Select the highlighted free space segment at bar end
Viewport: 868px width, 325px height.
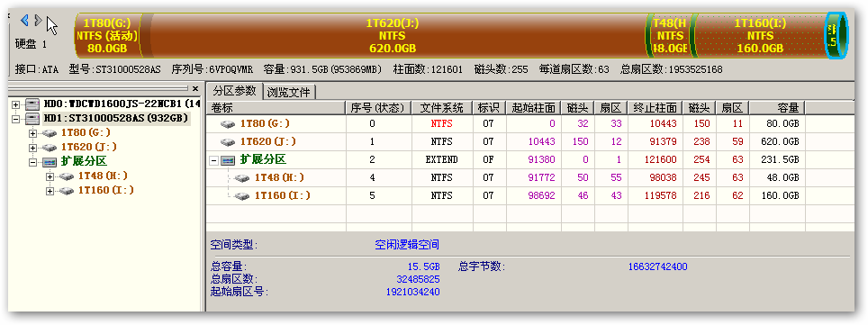pyautogui.click(x=836, y=35)
